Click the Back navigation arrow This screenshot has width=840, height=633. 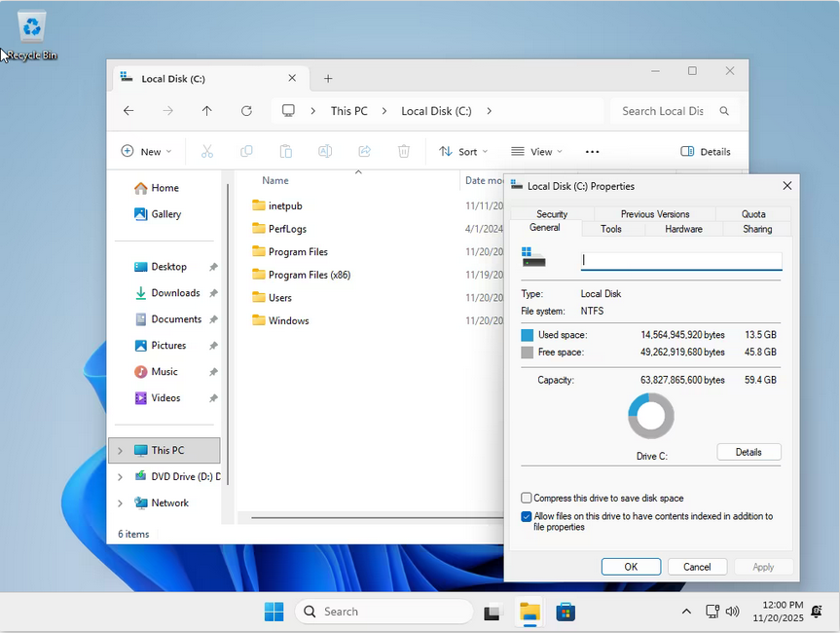point(128,111)
